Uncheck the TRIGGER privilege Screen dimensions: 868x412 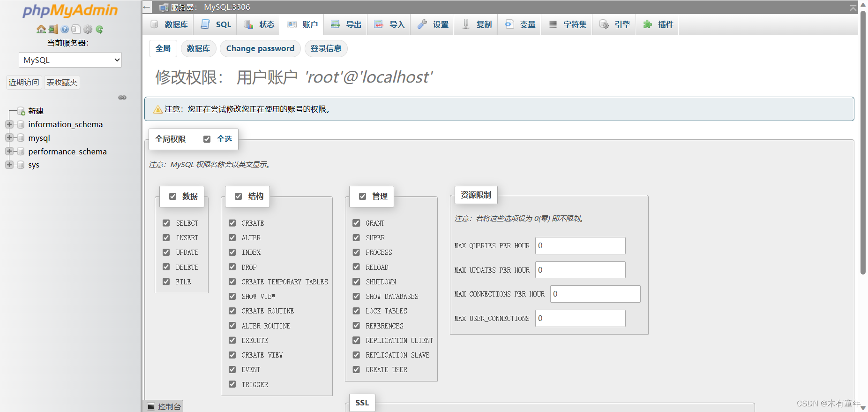click(232, 384)
